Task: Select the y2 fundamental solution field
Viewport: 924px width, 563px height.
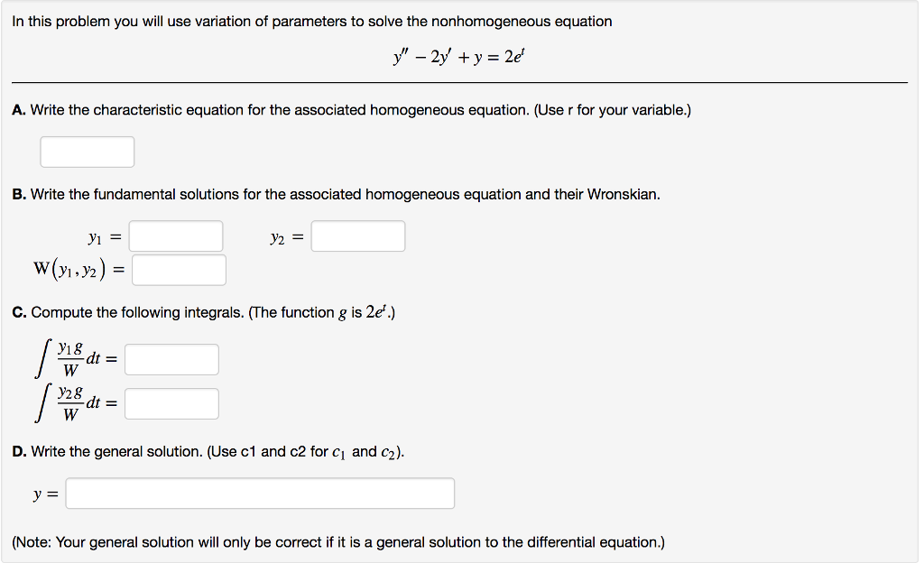Action: tap(357, 235)
